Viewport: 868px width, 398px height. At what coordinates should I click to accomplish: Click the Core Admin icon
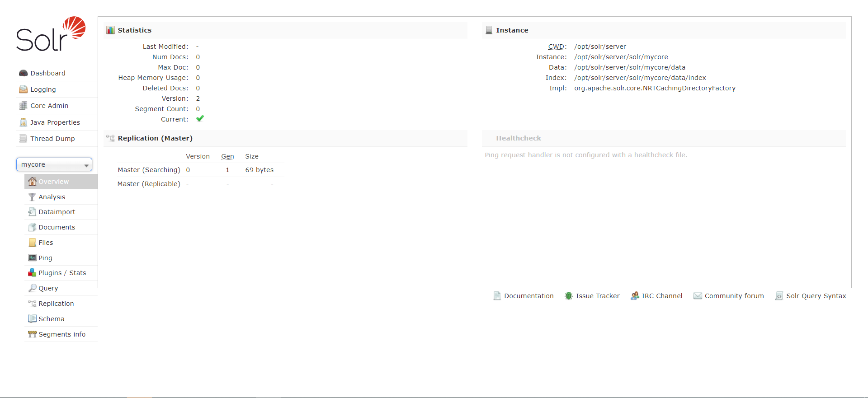pyautogui.click(x=24, y=106)
